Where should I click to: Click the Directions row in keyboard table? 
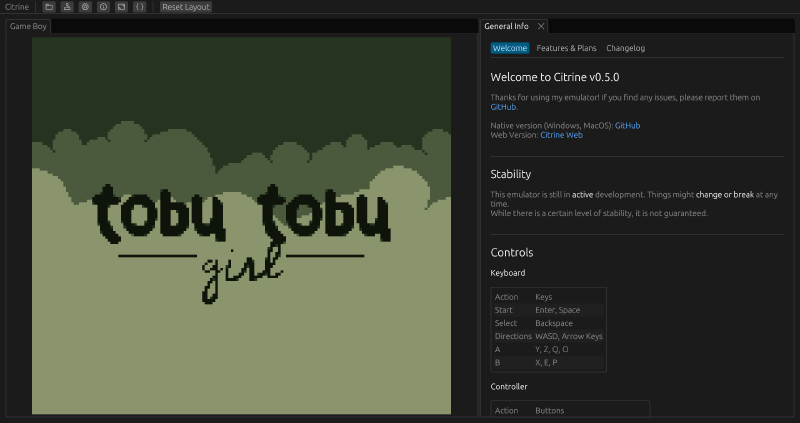click(548, 336)
